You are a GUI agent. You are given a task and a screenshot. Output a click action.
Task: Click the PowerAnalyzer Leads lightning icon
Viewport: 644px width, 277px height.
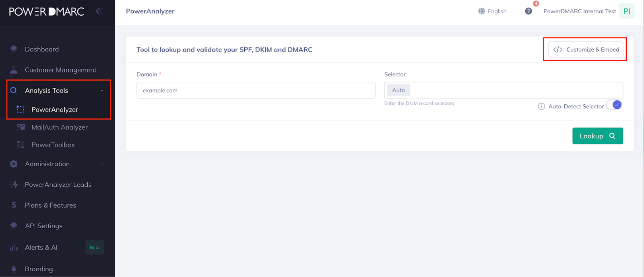click(14, 184)
